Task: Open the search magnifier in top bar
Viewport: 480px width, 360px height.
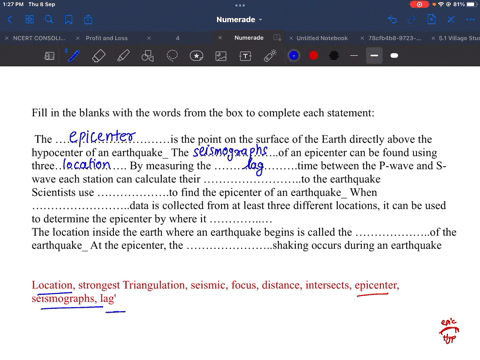Action: pos(49,20)
